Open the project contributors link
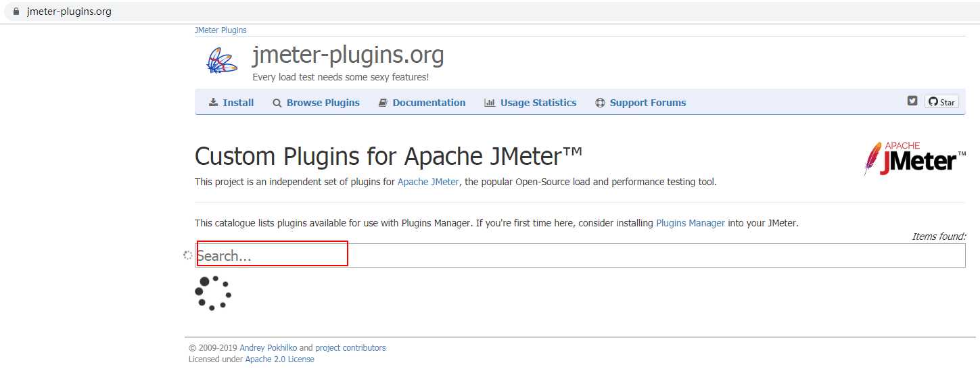 click(350, 348)
